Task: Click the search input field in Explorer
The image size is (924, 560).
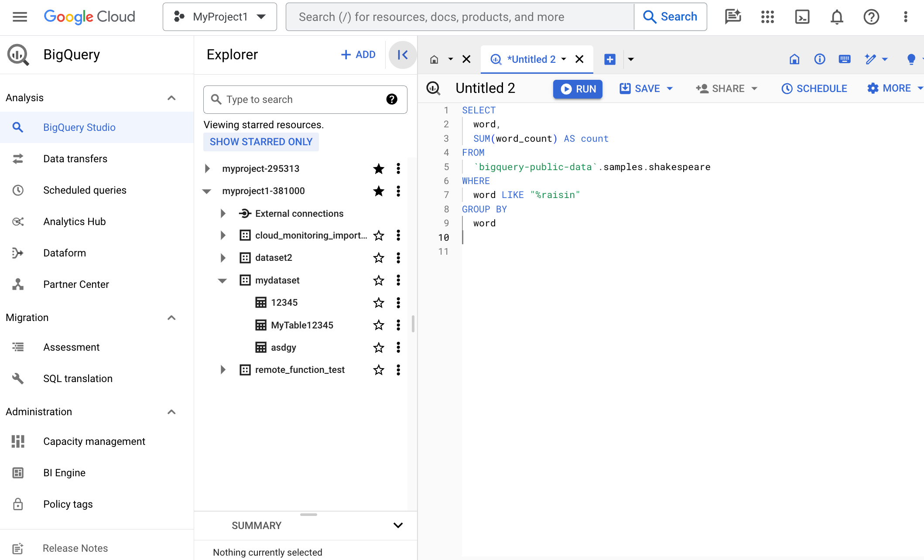Action: 304,99
